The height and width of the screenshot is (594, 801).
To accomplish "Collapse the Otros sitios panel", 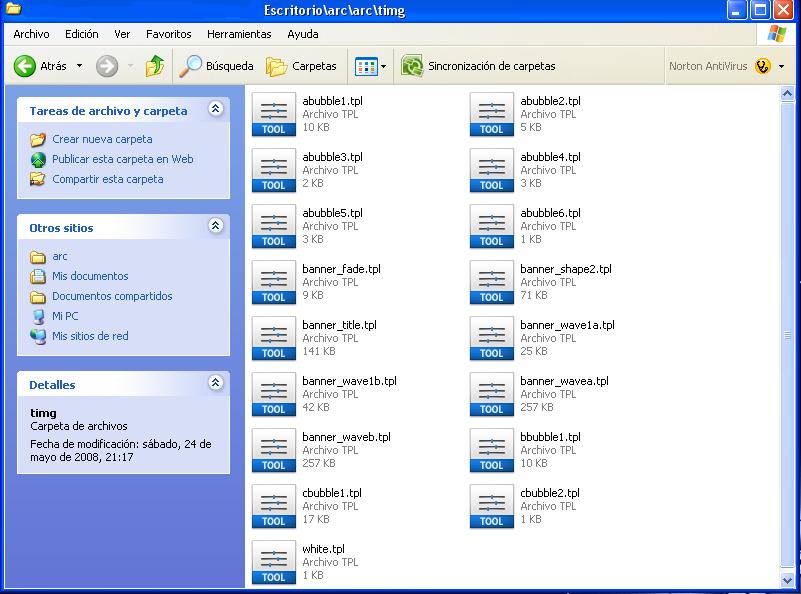I will [215, 227].
